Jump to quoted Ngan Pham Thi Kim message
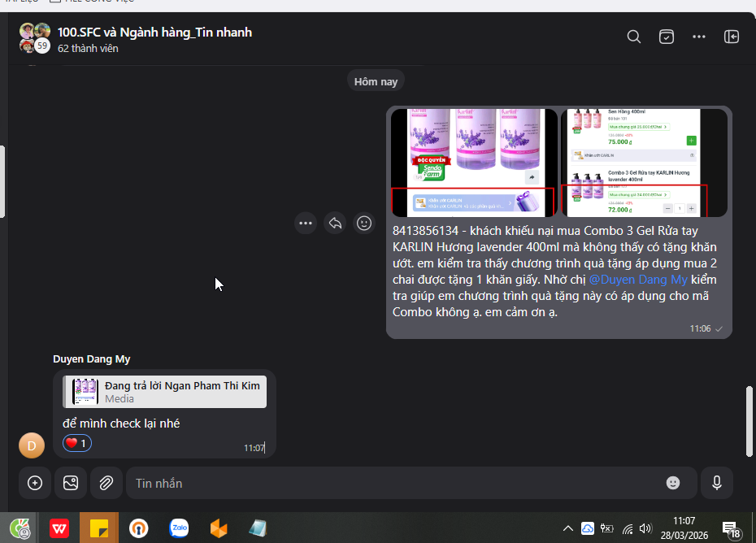 tap(164, 392)
